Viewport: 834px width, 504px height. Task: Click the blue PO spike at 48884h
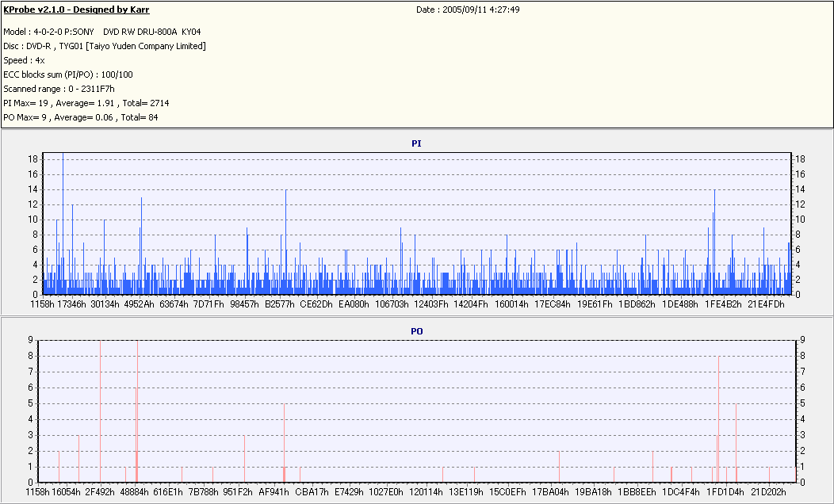pyautogui.click(x=137, y=410)
